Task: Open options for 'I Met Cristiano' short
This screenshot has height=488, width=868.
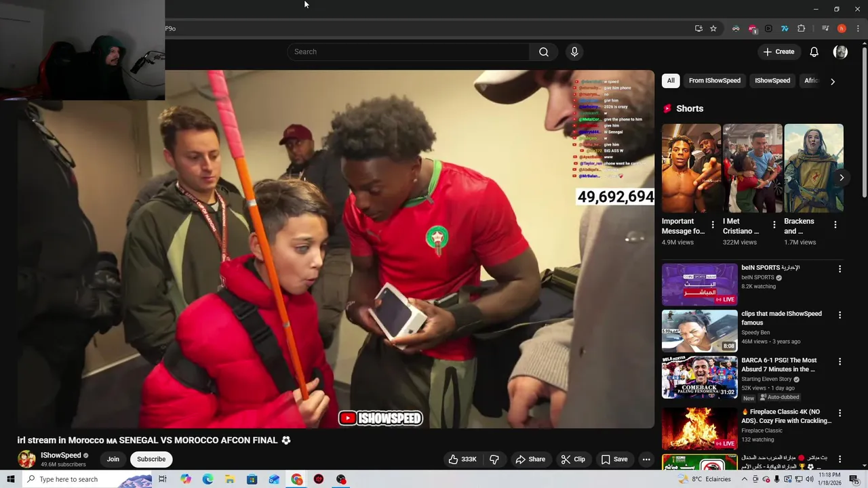Action: pyautogui.click(x=774, y=224)
